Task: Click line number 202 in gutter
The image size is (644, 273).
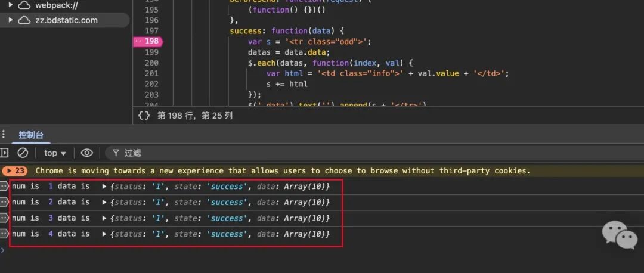Action: pos(151,84)
